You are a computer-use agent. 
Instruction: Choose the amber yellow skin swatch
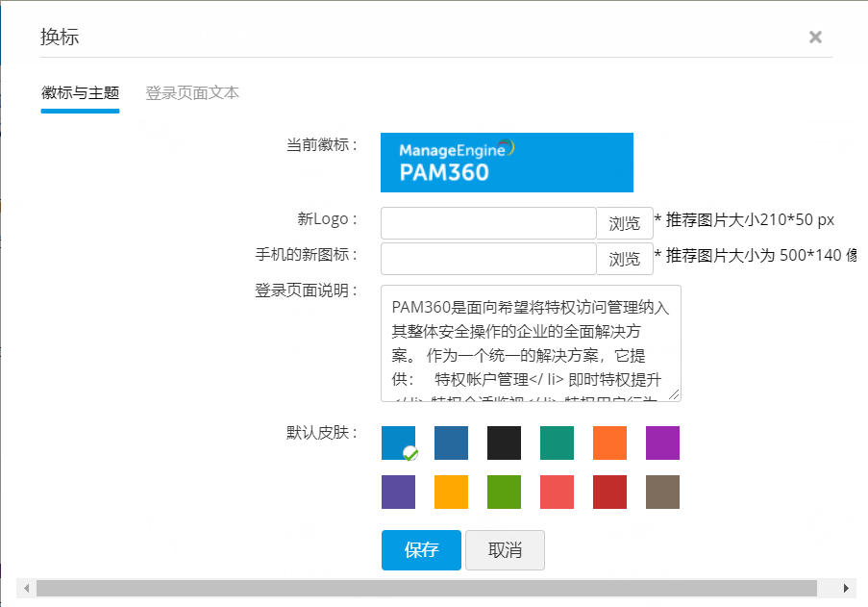click(x=451, y=492)
